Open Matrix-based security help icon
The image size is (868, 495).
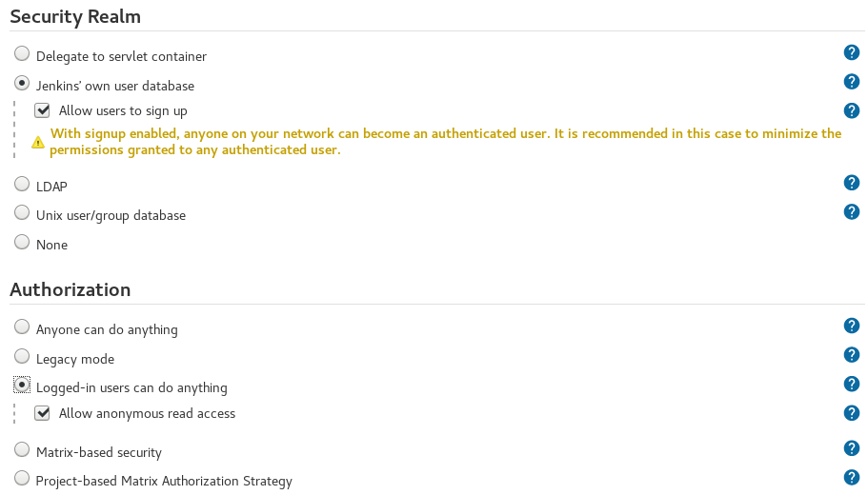tap(852, 448)
